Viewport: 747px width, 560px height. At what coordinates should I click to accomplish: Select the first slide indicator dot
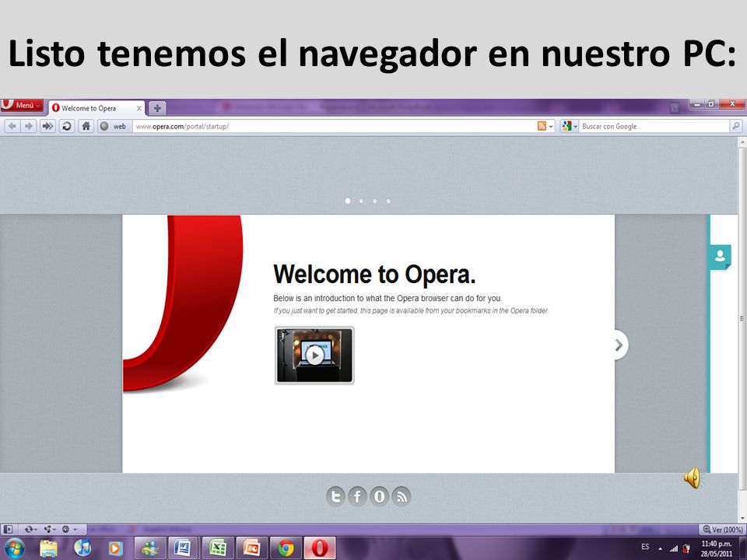348,201
